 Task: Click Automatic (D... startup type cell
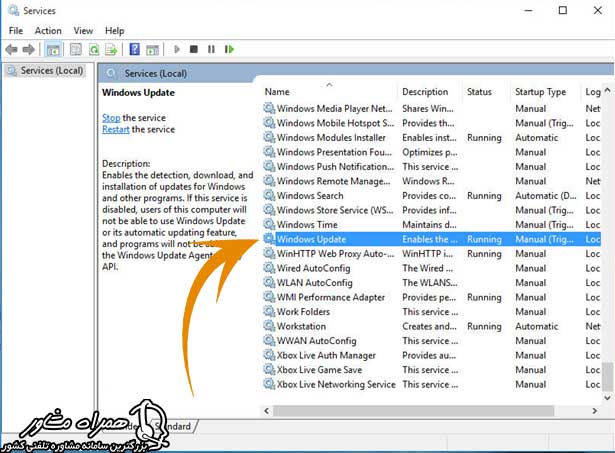(x=546, y=195)
